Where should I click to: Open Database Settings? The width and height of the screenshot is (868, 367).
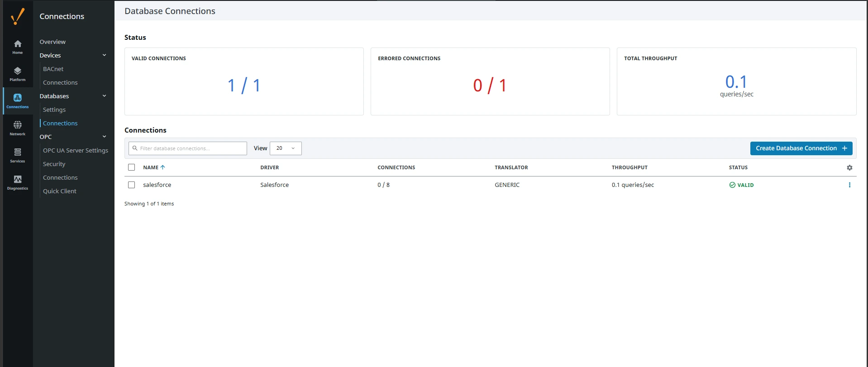pyautogui.click(x=54, y=110)
